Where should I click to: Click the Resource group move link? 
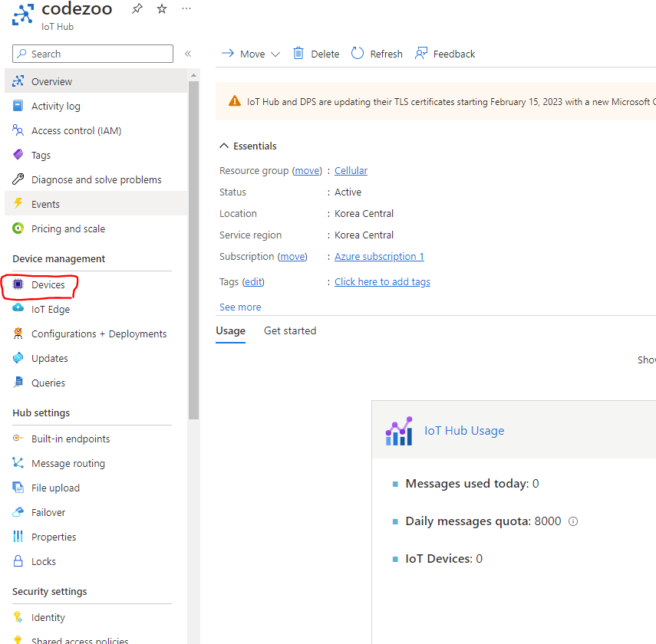click(307, 171)
